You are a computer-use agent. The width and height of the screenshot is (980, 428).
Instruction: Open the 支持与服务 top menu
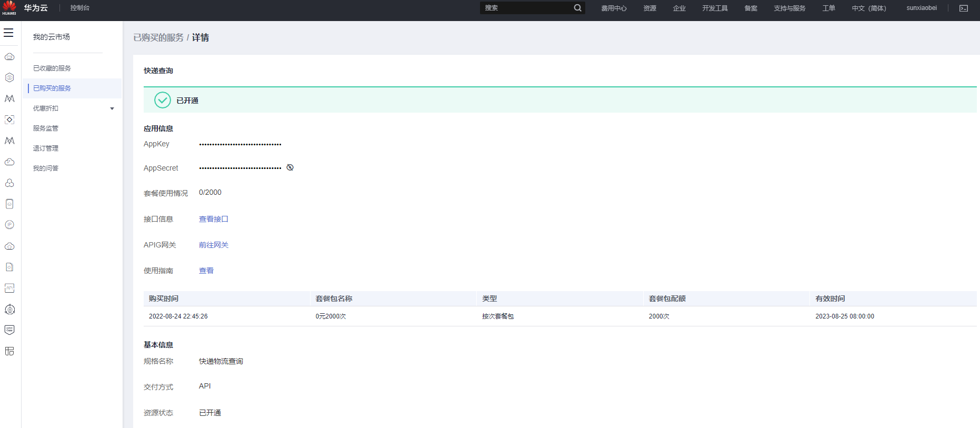tap(789, 8)
